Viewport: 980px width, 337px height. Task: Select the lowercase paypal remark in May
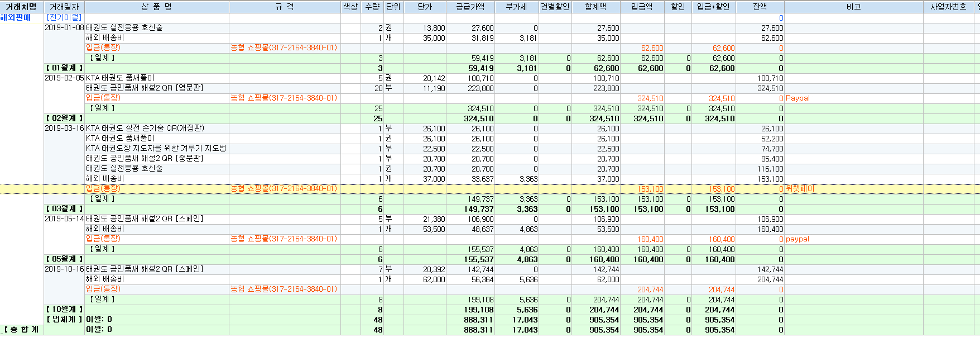tap(854, 239)
